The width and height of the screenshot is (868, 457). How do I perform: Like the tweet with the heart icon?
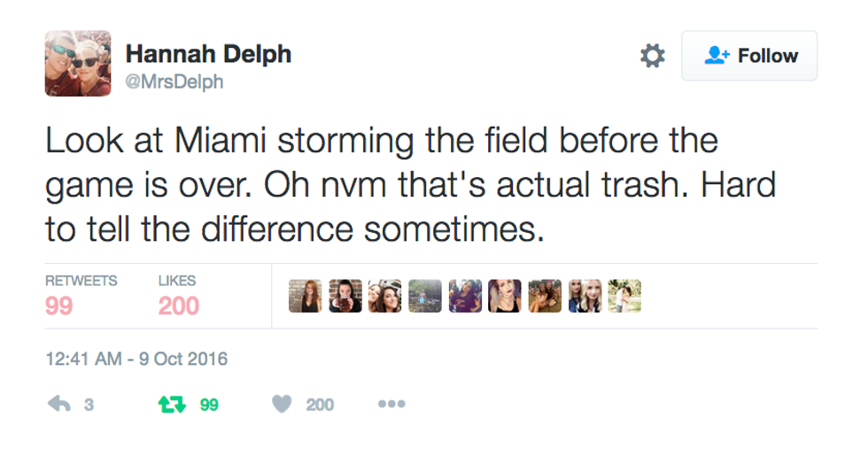[282, 404]
